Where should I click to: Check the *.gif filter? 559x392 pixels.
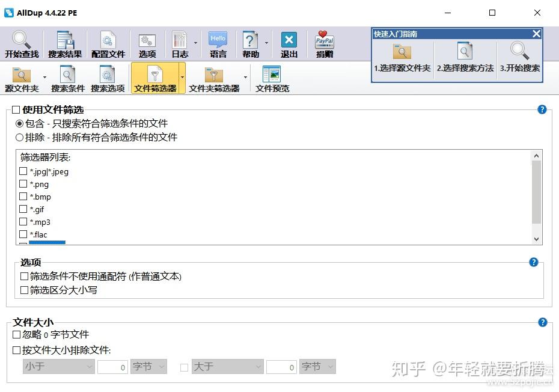coord(23,209)
